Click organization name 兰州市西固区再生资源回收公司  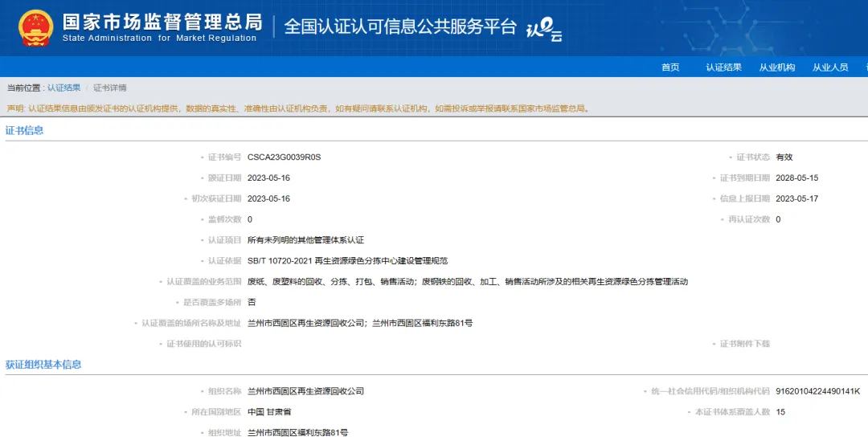tap(305, 390)
